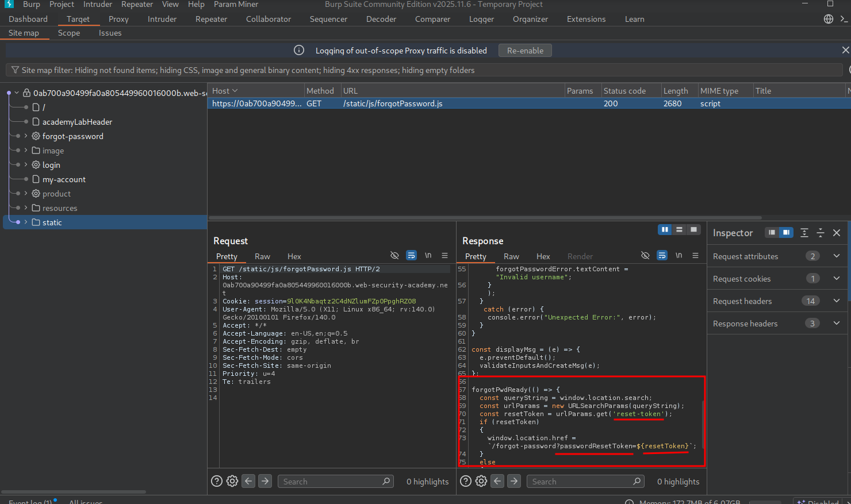851x504 pixels.
Task: Open Request search help icon
Action: click(x=217, y=481)
